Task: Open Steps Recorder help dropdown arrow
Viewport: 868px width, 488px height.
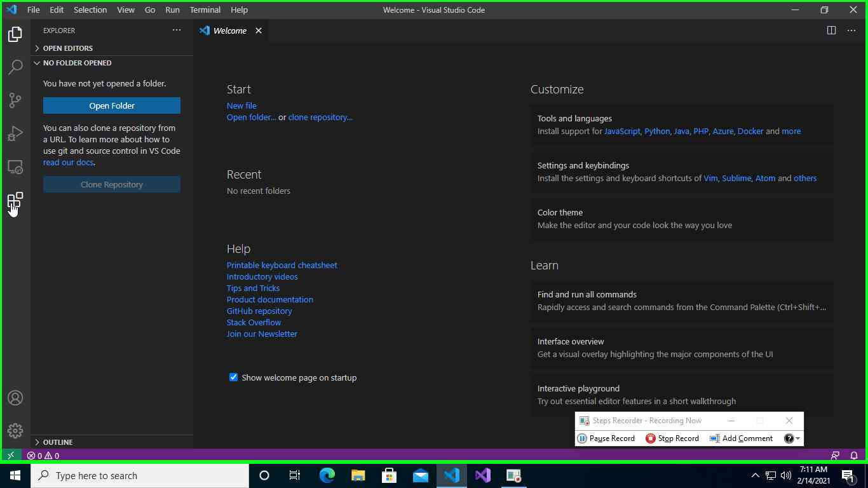Action: coord(798,438)
